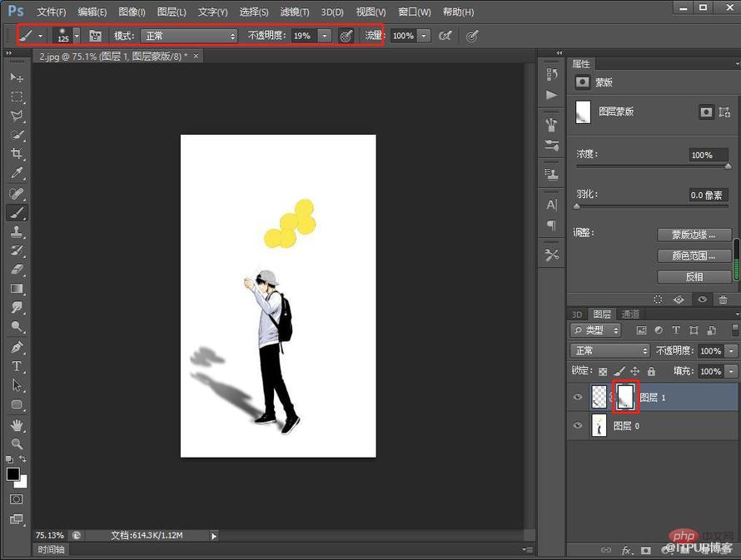The height and width of the screenshot is (560, 741).
Task: Select the Rectangular Marquee tool
Action: click(x=17, y=97)
